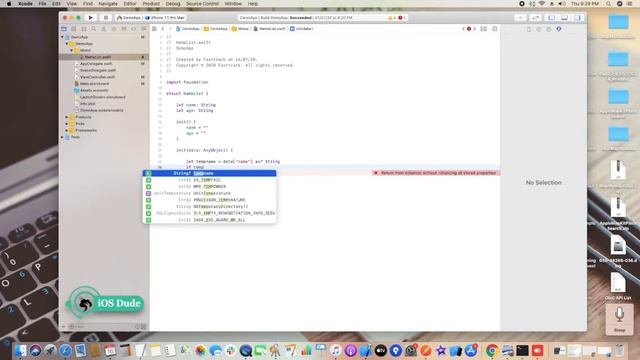
Task: Open the Report navigator icon
Action: [143, 29]
